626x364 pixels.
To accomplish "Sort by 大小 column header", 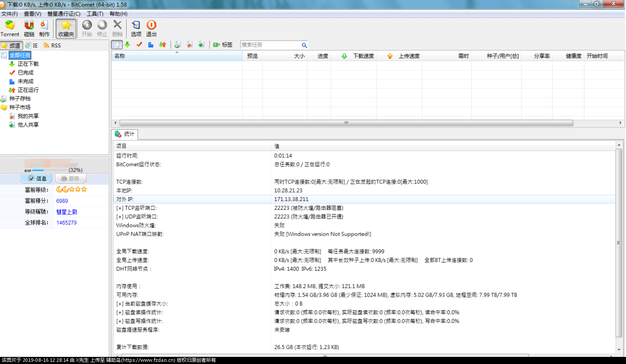I will point(284,56).
